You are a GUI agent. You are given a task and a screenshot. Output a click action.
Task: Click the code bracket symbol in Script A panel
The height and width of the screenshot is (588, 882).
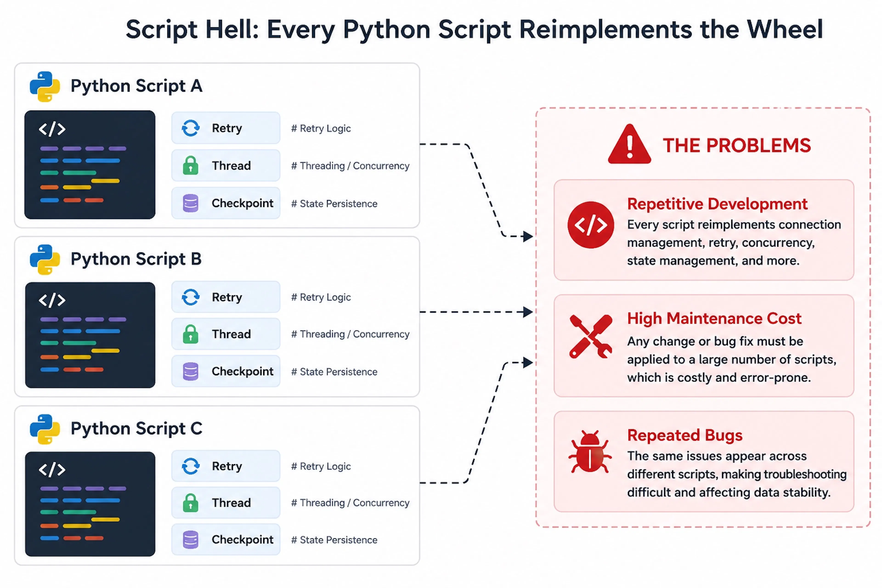(52, 129)
